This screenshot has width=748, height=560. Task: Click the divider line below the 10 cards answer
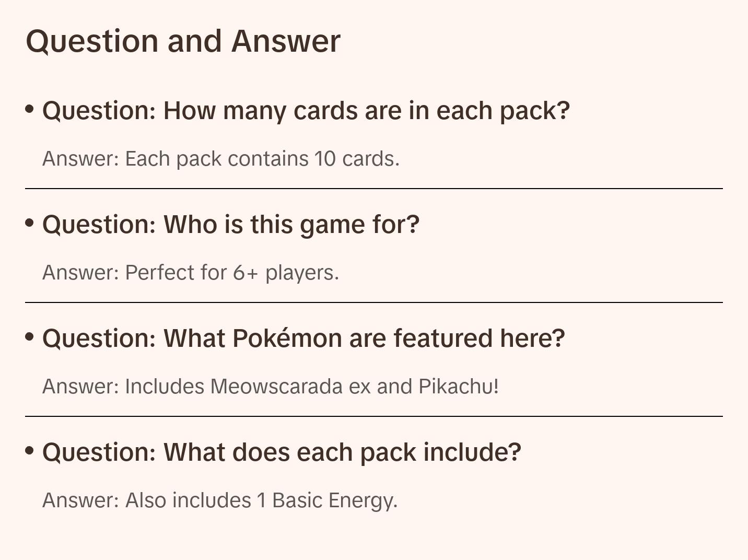[374, 189]
